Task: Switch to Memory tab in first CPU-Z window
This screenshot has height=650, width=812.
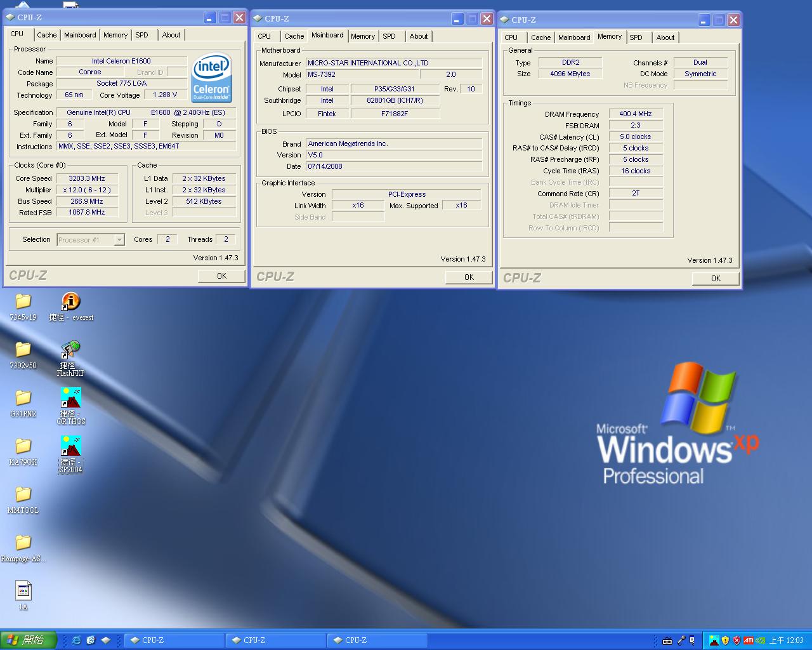Action: [115, 35]
